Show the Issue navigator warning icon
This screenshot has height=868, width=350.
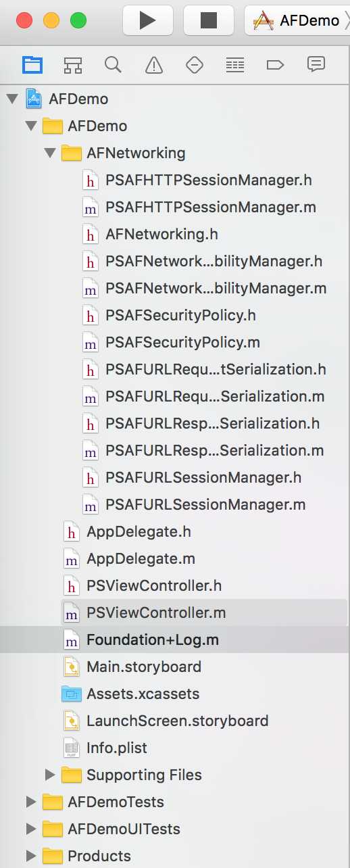click(x=154, y=65)
